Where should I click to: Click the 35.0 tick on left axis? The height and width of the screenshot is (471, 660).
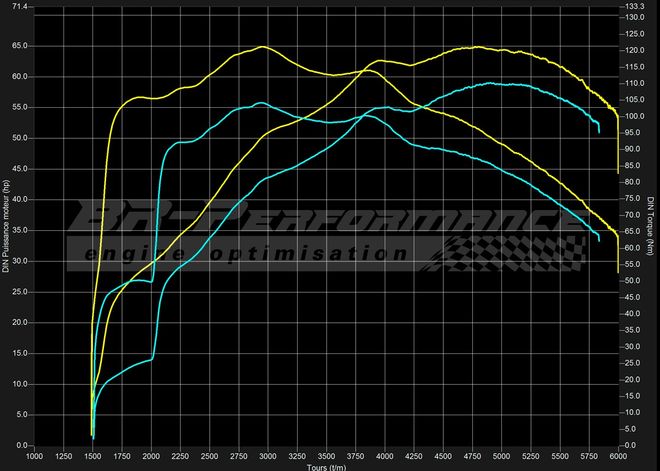coord(20,230)
